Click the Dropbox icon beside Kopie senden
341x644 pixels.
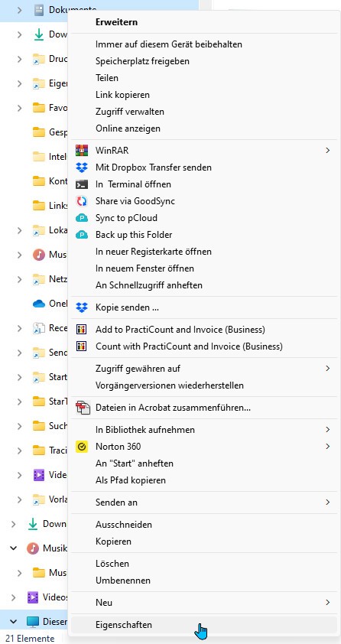coord(82,307)
